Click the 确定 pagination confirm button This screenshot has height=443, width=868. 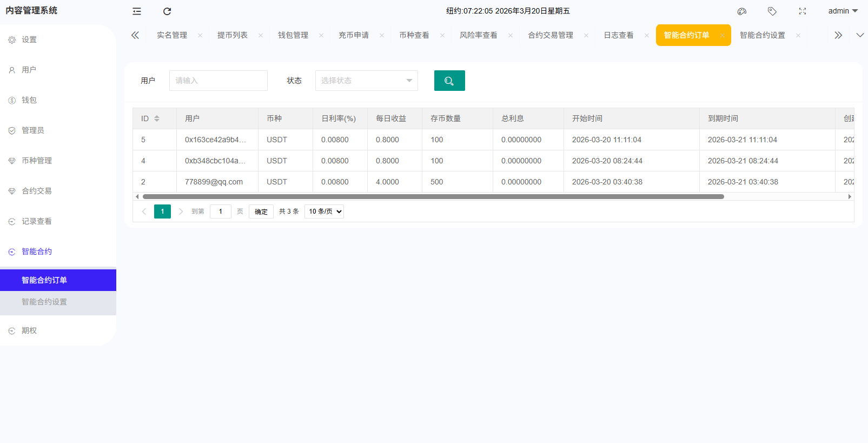[261, 211]
